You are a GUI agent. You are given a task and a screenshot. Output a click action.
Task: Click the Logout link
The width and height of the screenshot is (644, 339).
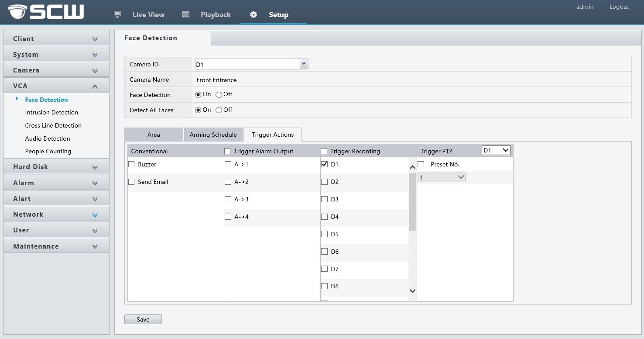(x=619, y=7)
